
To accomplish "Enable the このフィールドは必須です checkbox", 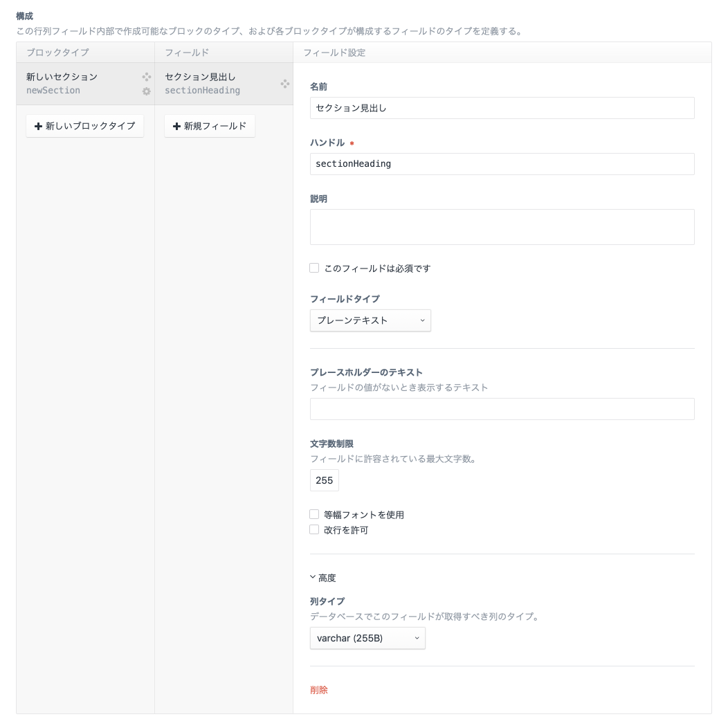I will [x=314, y=267].
